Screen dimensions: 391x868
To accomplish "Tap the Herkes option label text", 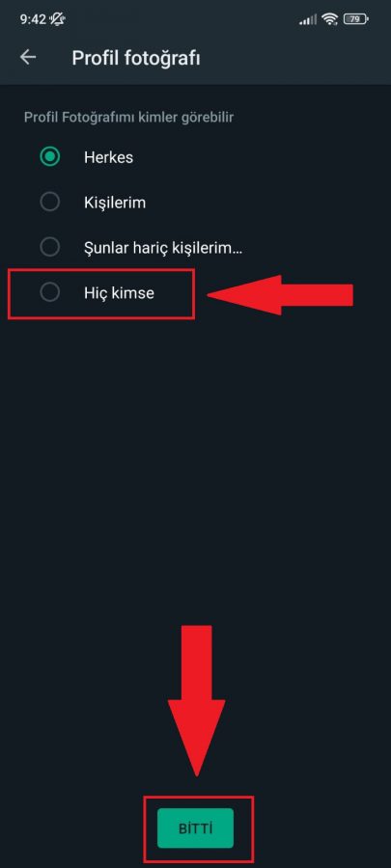I will pos(108,157).
